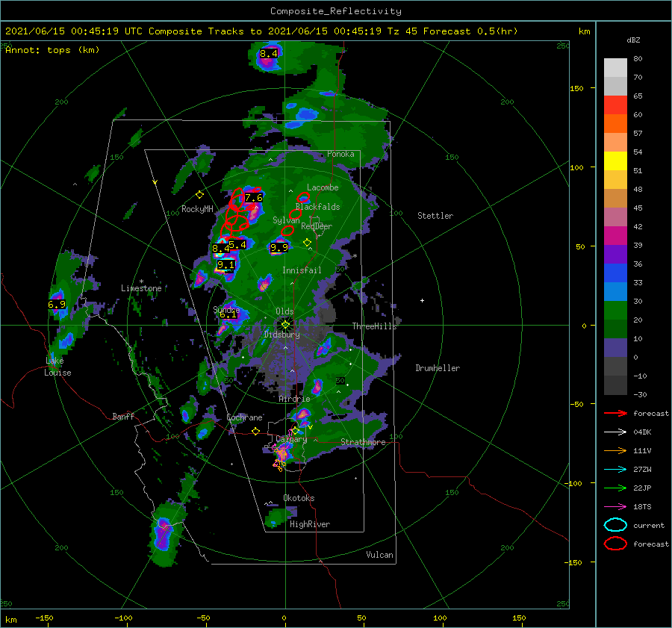The image size is (672, 628).
Task: Click the cyan current ellipse legend icon
Action: click(615, 525)
